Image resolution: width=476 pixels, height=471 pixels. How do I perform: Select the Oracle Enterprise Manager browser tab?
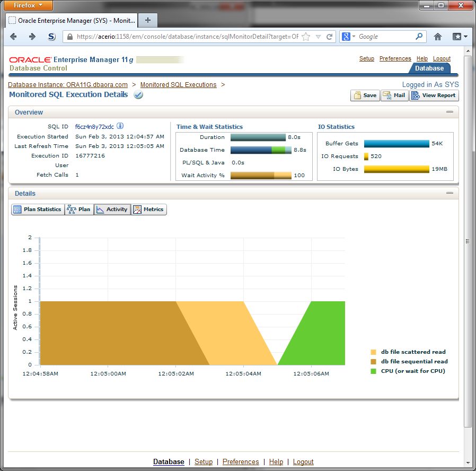click(72, 20)
